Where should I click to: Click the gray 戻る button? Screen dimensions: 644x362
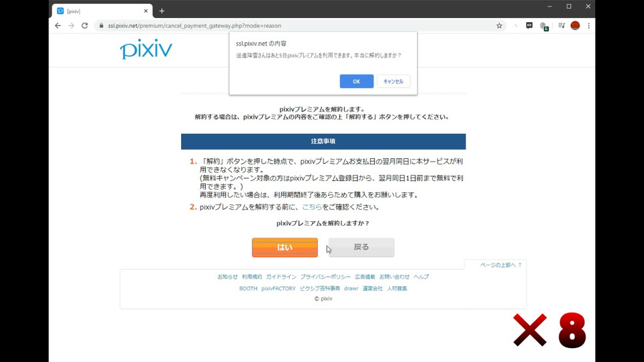tap(362, 247)
